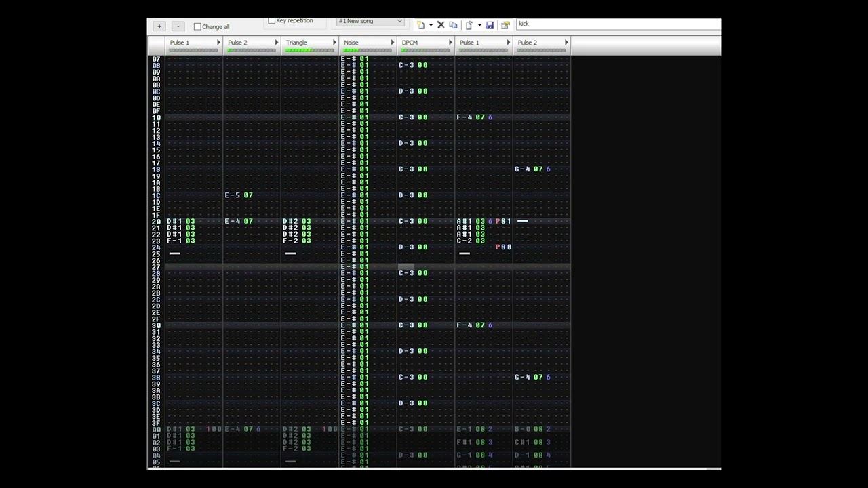Click P81 effect in row 20
Image resolution: width=868 pixels, height=488 pixels.
504,221
